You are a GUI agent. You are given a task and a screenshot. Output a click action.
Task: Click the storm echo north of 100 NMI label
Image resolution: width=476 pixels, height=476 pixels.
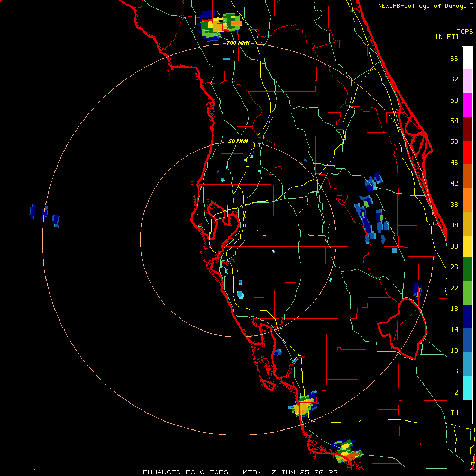point(219,25)
